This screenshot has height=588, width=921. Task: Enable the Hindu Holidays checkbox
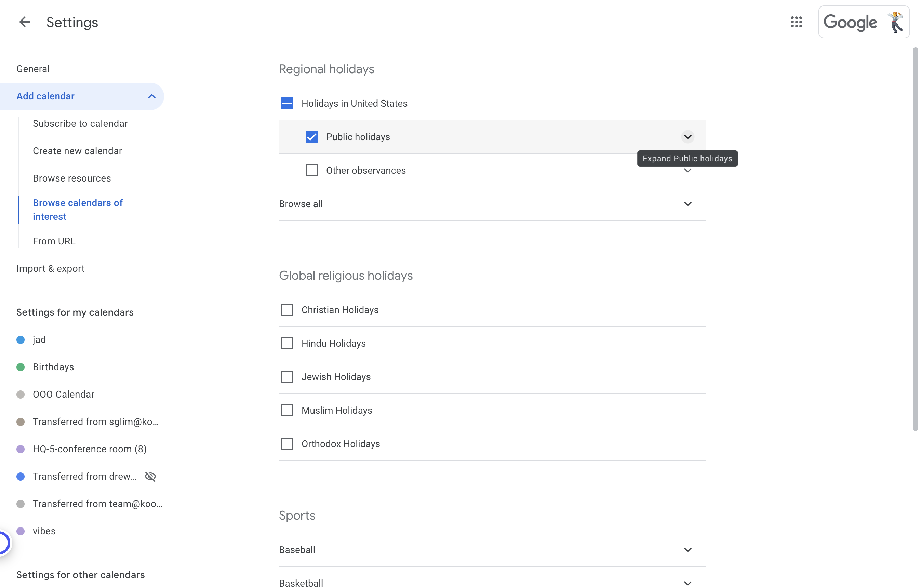tap(287, 343)
